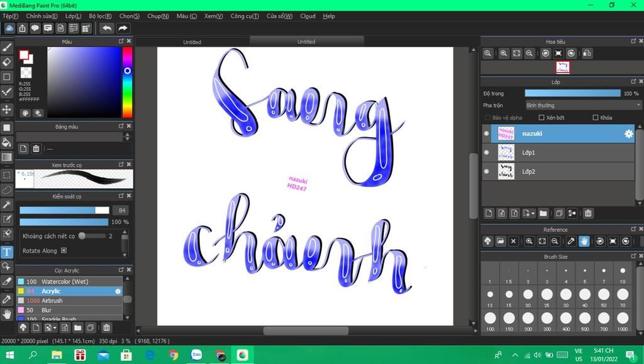Viewport: 644px width, 364px height.
Task: Zoom out using the Hoa tiêu navigator
Action: coord(530,53)
